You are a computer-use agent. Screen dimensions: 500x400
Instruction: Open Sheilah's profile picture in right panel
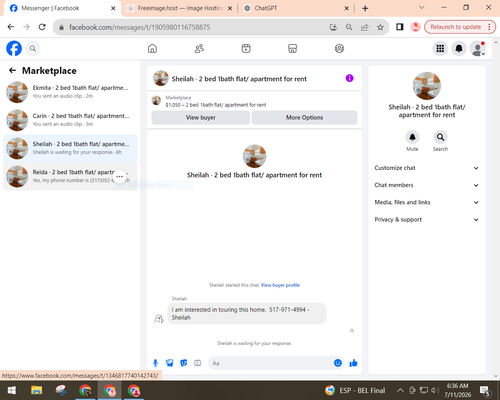click(427, 86)
